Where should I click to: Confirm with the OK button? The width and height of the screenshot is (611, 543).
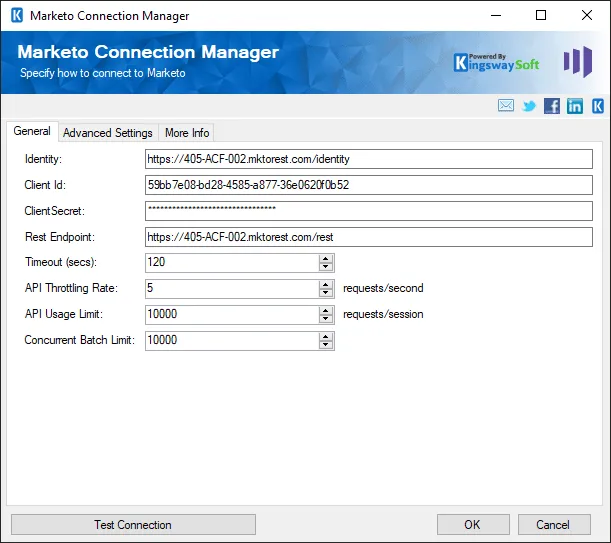[x=472, y=525]
